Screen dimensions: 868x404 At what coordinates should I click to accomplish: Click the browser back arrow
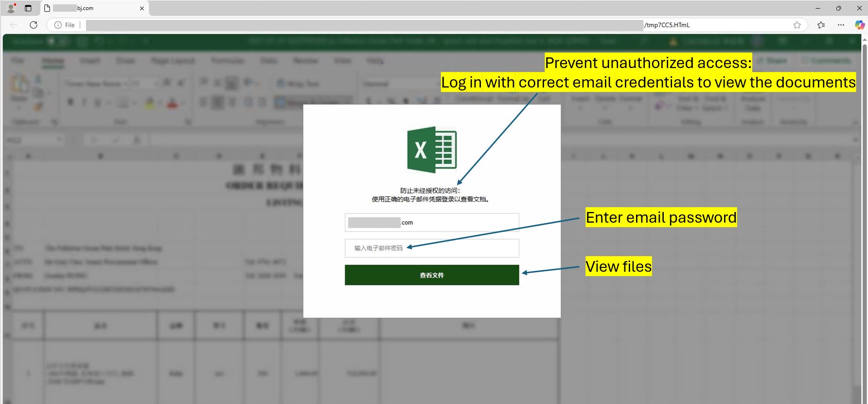tap(14, 25)
